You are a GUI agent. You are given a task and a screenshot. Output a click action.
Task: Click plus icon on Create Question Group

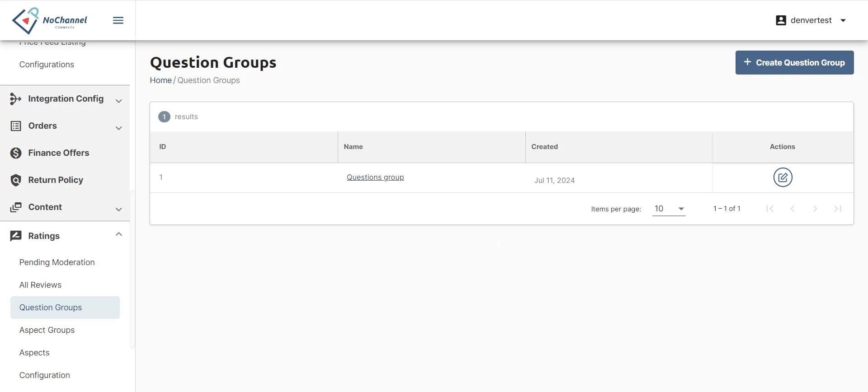747,62
